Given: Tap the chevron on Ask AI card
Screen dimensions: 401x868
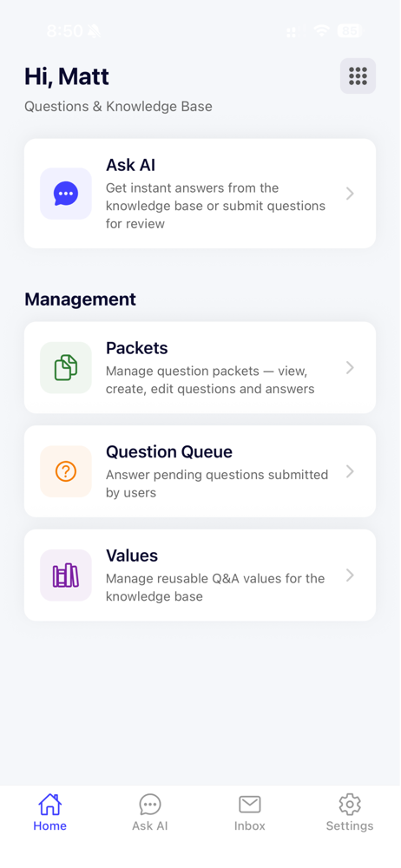Looking at the screenshot, I should point(350,194).
